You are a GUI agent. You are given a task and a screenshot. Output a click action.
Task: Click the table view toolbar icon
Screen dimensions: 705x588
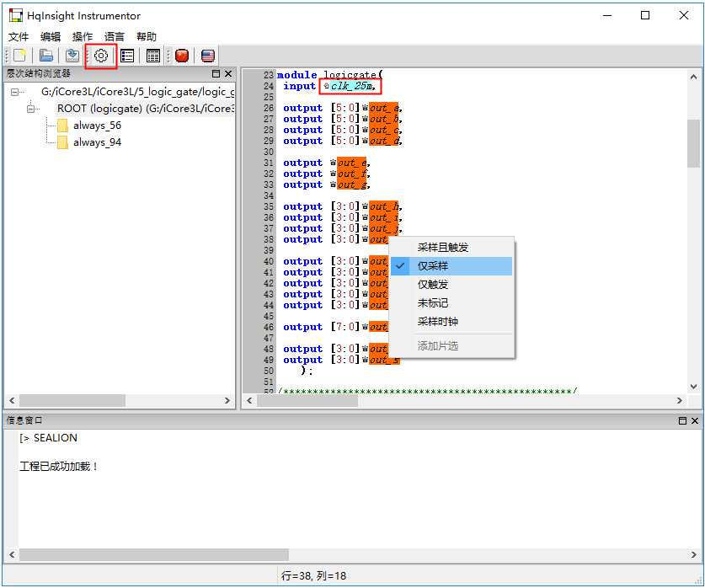153,56
